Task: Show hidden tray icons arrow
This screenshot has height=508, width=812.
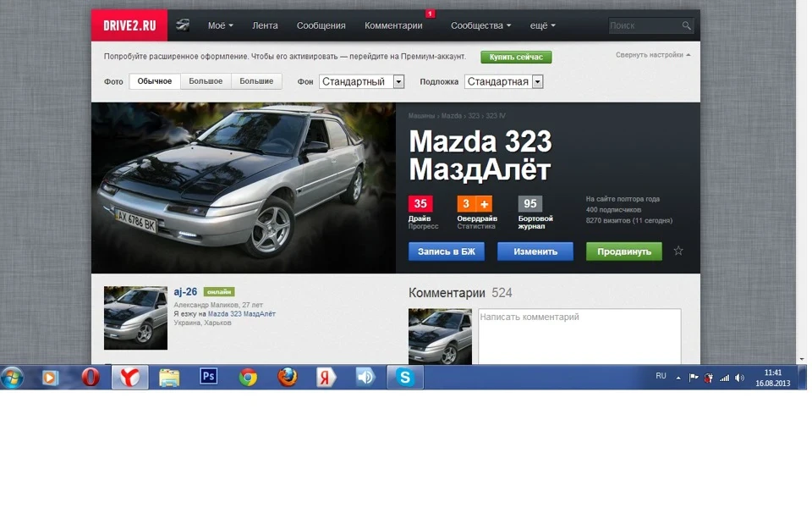Action: coord(678,378)
